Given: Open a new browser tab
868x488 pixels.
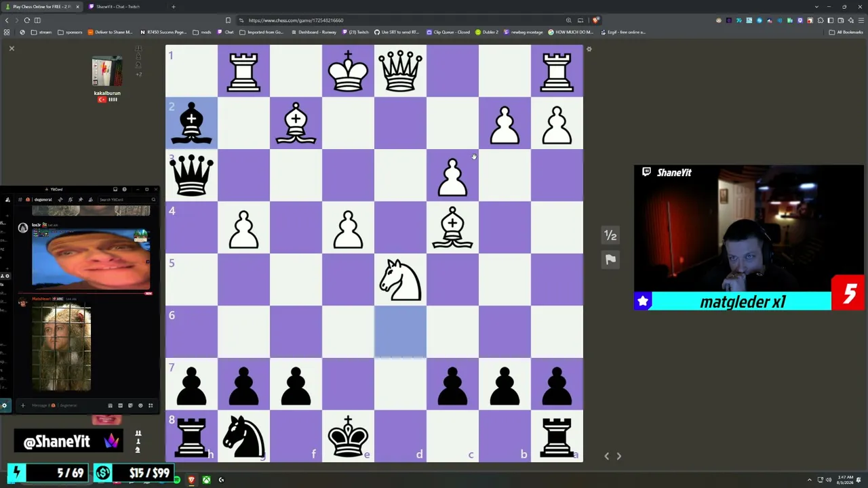Looking at the screenshot, I should 173,7.
